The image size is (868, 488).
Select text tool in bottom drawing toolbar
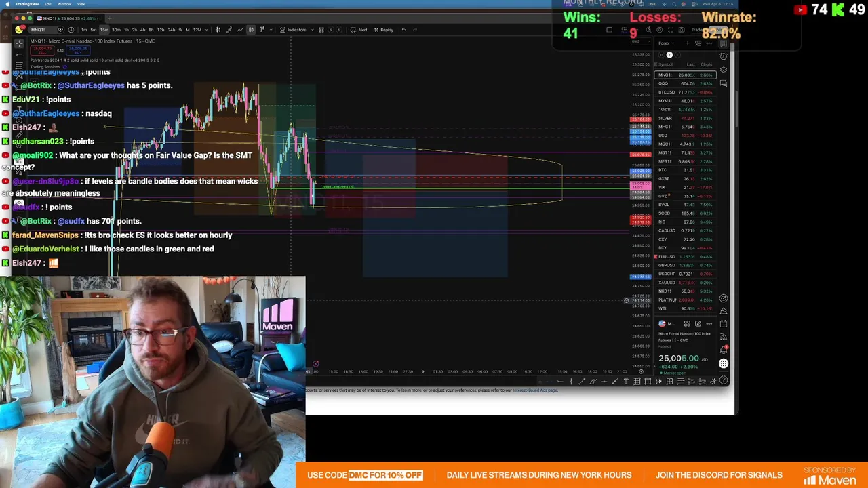click(626, 382)
